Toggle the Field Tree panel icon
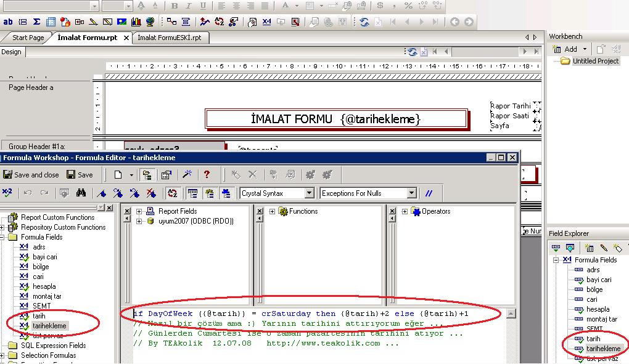 (192, 193)
